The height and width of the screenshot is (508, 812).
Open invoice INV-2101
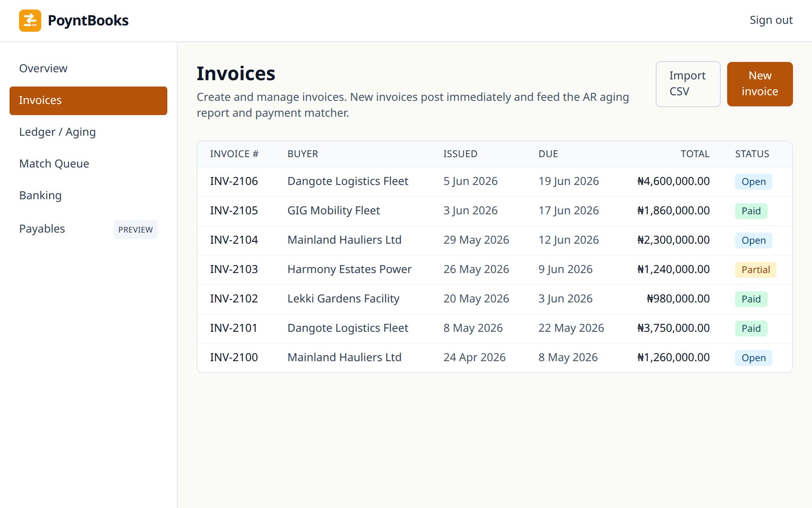pyautogui.click(x=234, y=328)
